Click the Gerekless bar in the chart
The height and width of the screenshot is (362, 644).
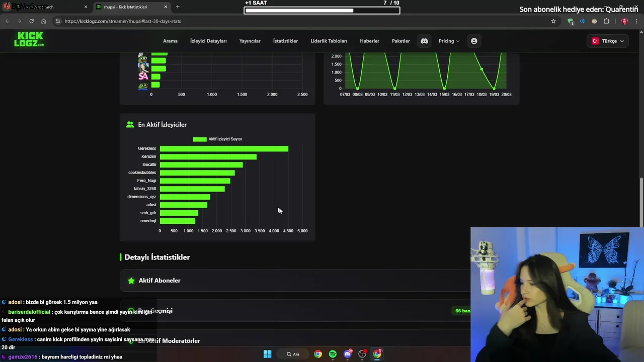click(224, 149)
